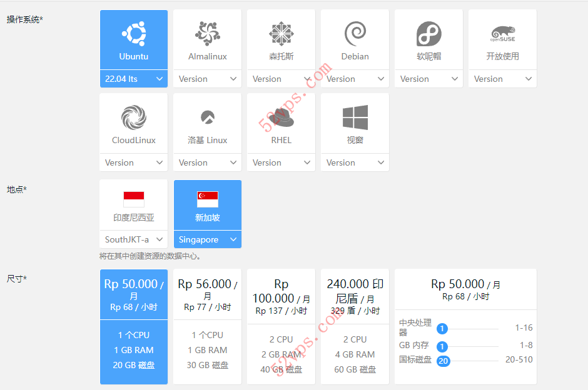Choose the Almalinux logo tile
The image size is (588, 390).
pos(208,34)
